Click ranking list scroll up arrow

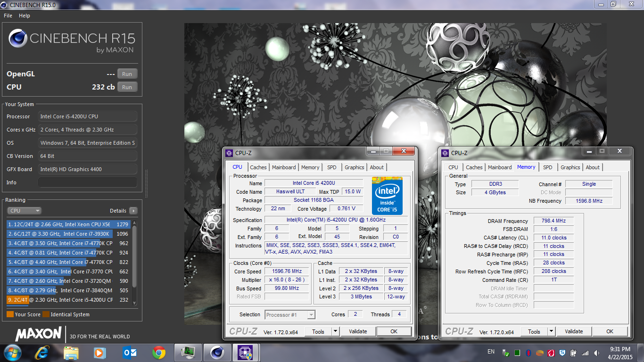(x=134, y=223)
